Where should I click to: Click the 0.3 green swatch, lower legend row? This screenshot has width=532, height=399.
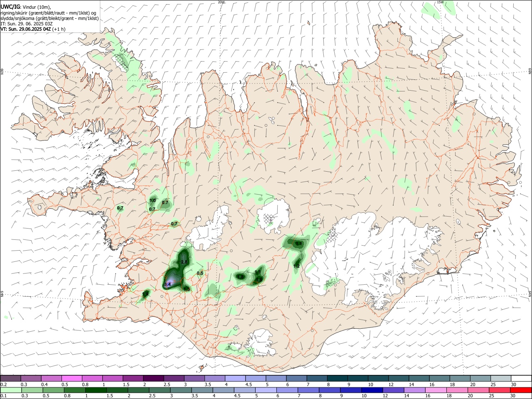(x=32, y=390)
